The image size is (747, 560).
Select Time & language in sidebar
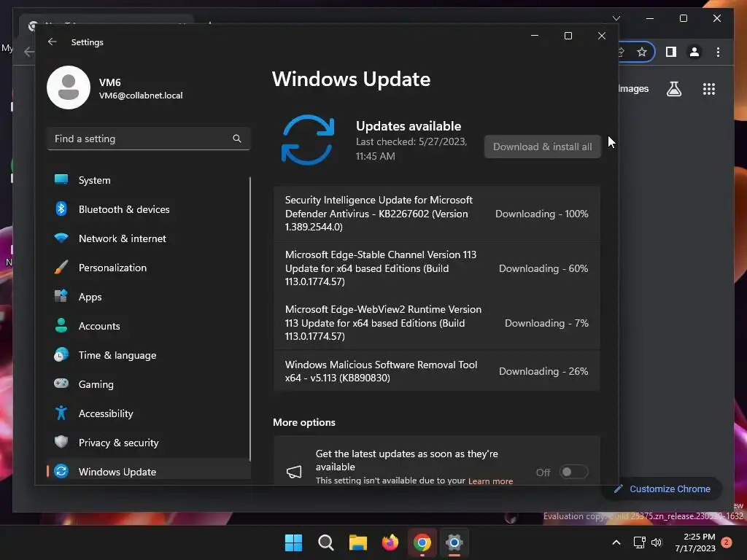[148, 355]
